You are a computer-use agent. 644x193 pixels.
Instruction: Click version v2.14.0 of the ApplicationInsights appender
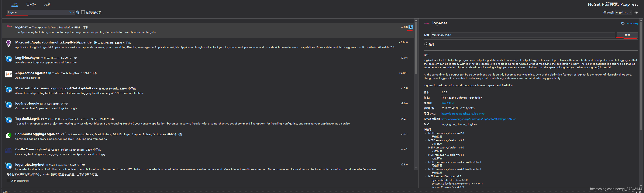(x=403, y=42)
